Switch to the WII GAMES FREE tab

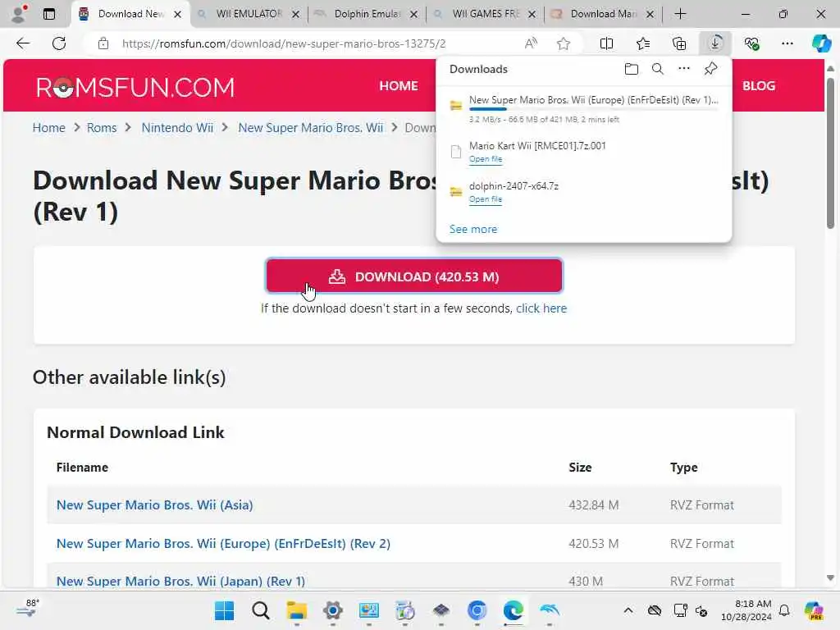point(486,14)
